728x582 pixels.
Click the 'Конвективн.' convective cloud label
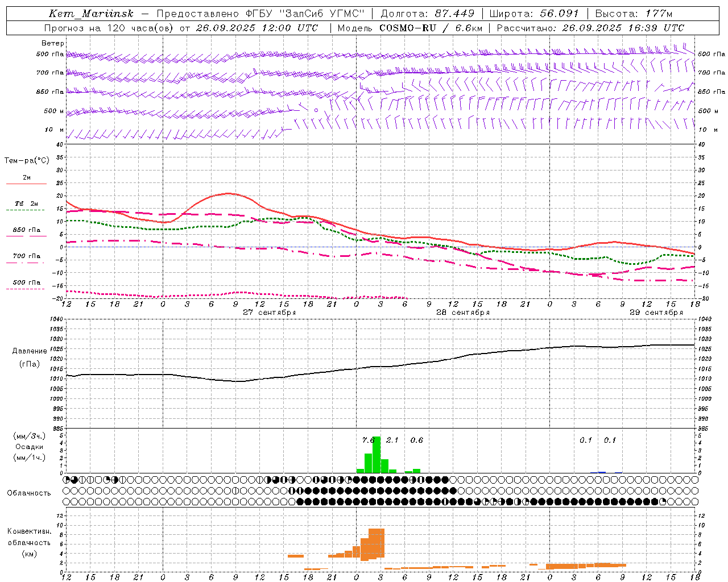(x=30, y=531)
